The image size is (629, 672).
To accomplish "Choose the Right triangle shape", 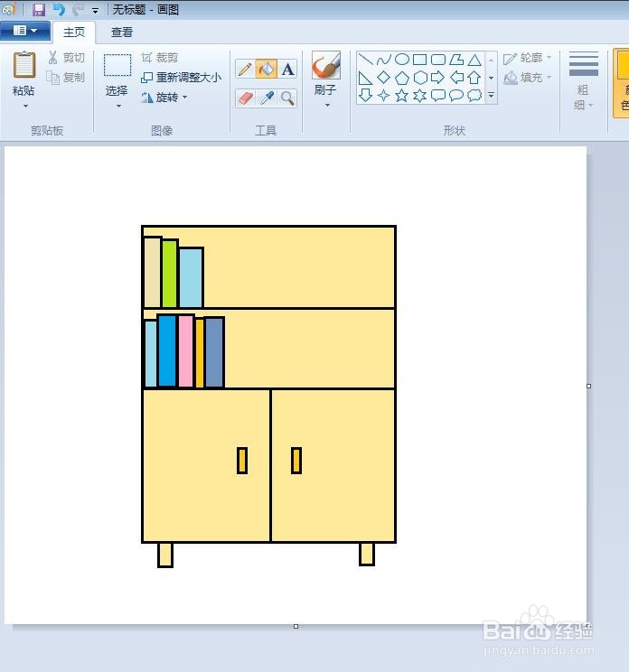I will coord(365,78).
